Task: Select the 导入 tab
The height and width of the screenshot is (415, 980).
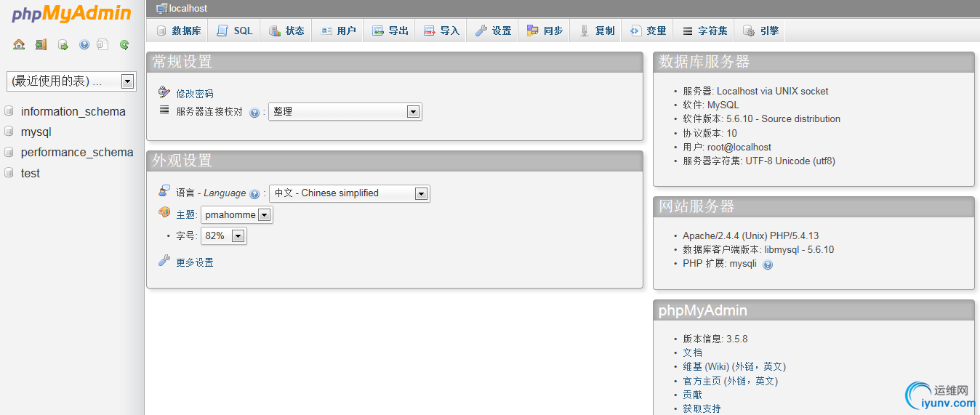Action: 442,31
